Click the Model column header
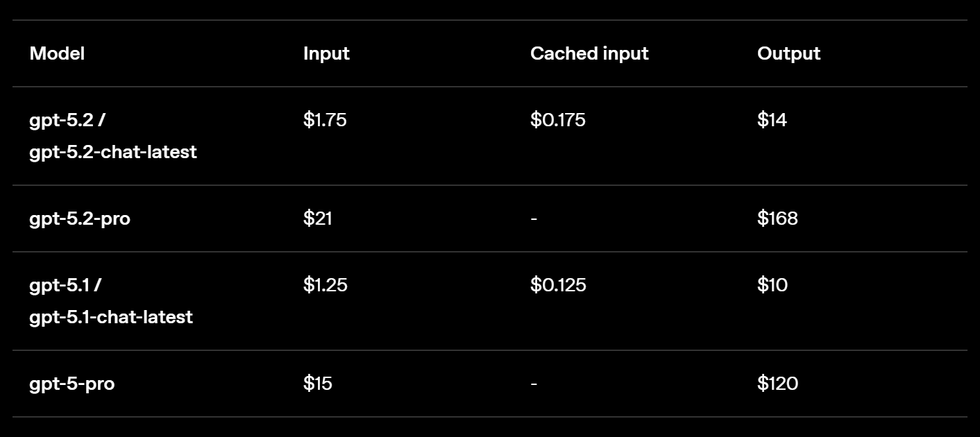980x437 pixels. click(57, 53)
